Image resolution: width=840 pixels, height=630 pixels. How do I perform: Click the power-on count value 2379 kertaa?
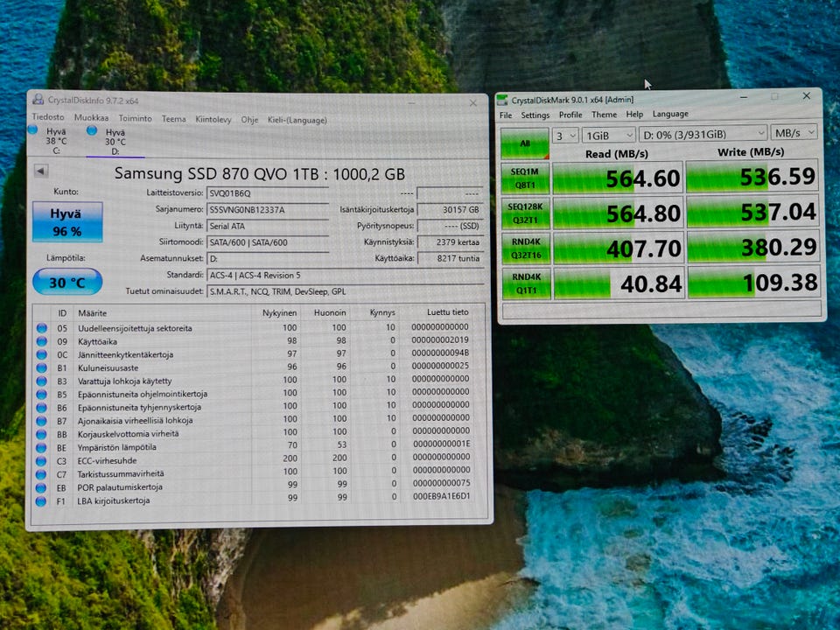(x=451, y=242)
